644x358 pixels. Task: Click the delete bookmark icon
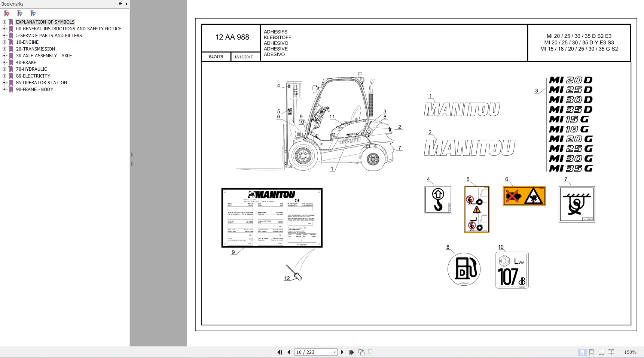[x=7, y=13]
